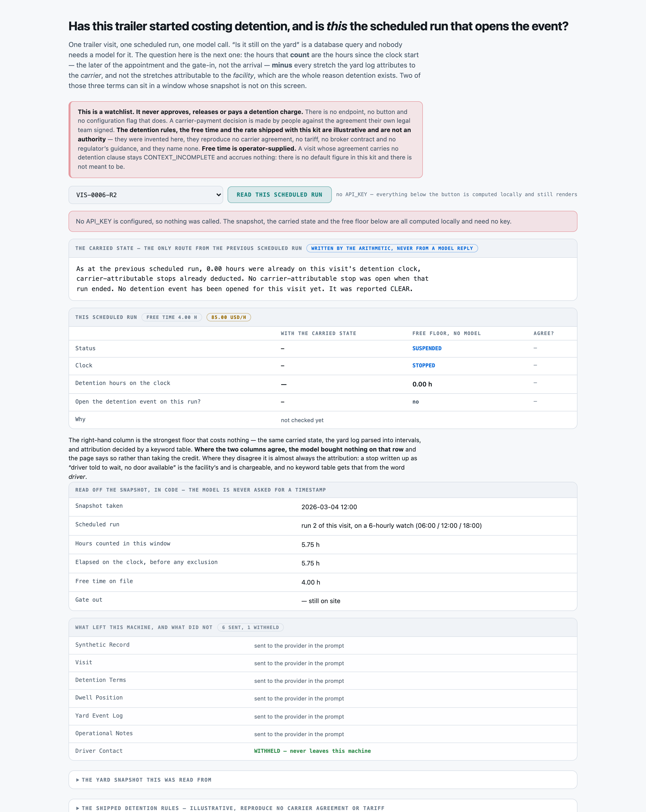The height and width of the screenshot is (812, 646).
Task: Click the Yard Event Log row
Action: tap(323, 716)
